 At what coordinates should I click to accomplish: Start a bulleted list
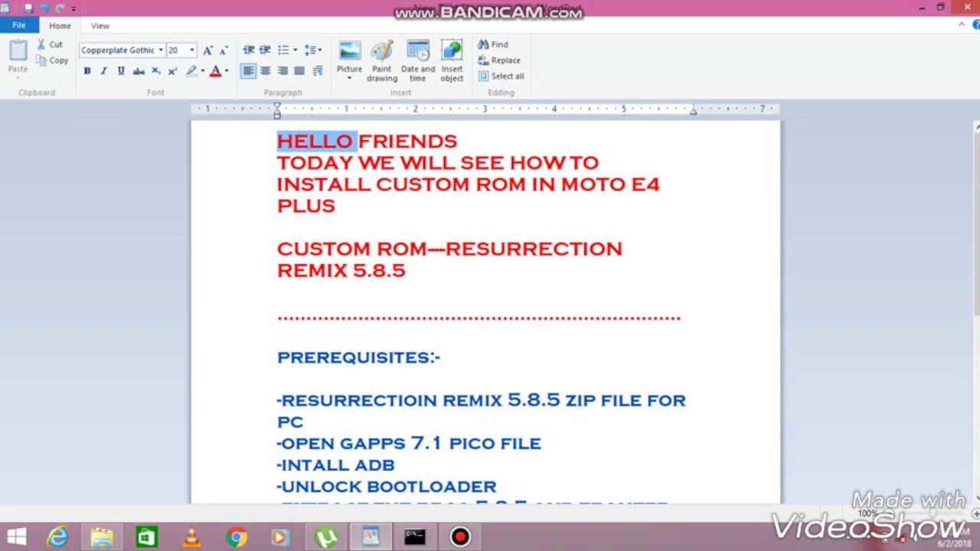[283, 50]
